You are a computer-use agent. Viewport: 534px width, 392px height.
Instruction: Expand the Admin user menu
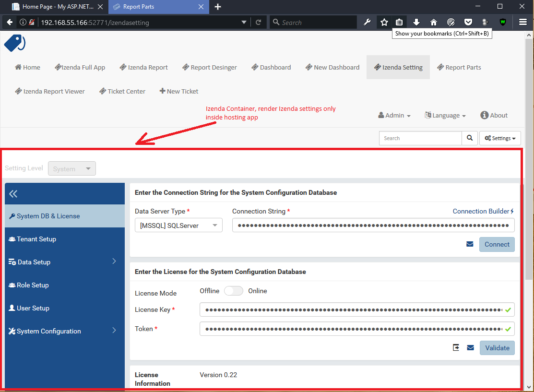click(x=394, y=116)
